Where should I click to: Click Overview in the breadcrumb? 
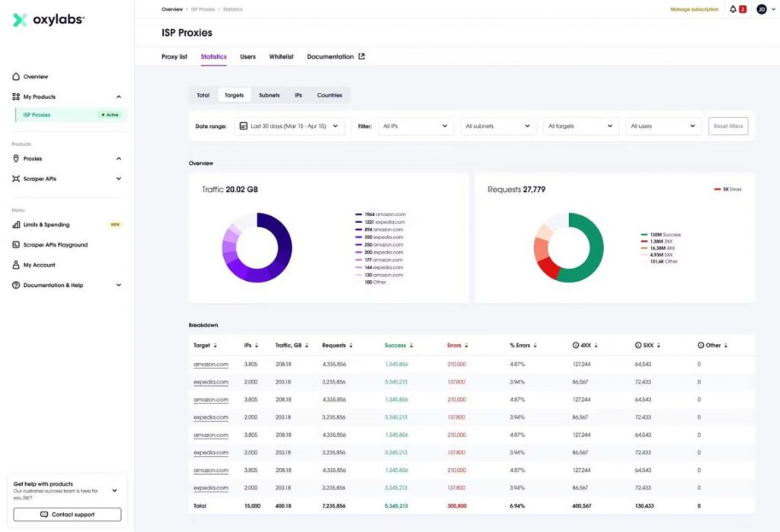click(x=172, y=9)
